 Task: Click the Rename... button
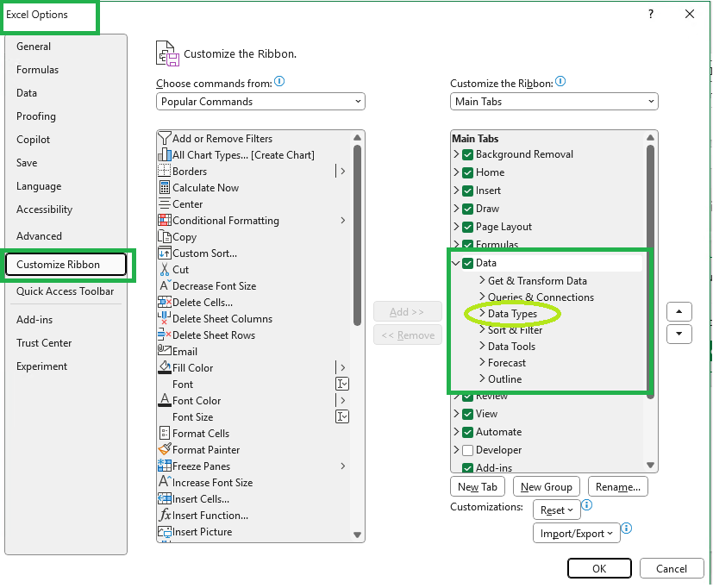click(618, 486)
